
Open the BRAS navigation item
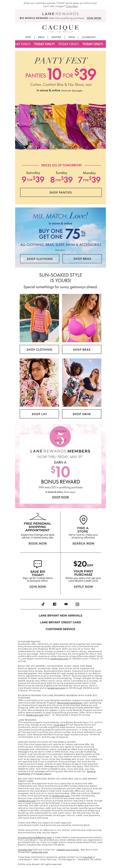[x=41, y=37]
